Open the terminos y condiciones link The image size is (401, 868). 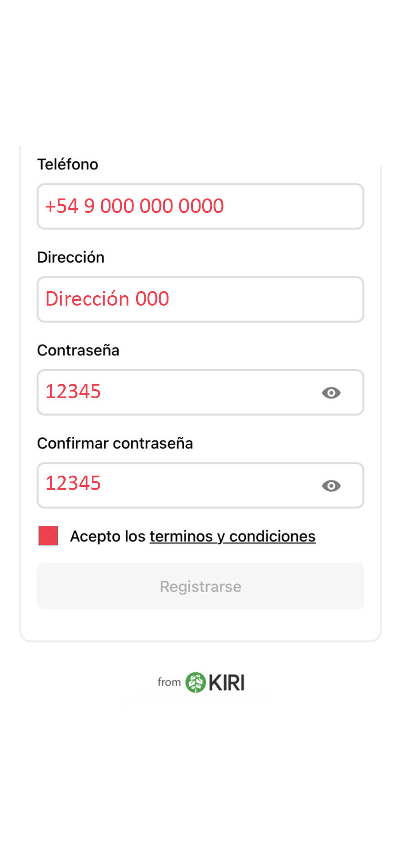pos(233,536)
